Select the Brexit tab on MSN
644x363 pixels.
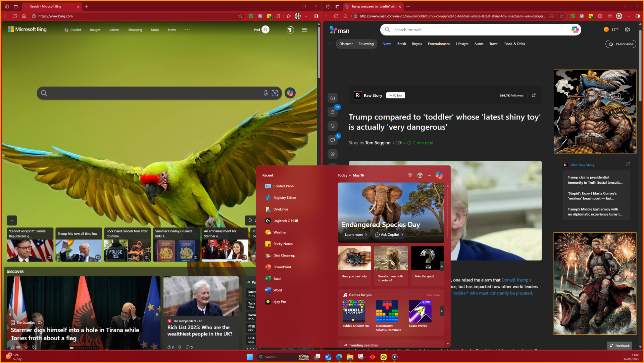point(401,44)
